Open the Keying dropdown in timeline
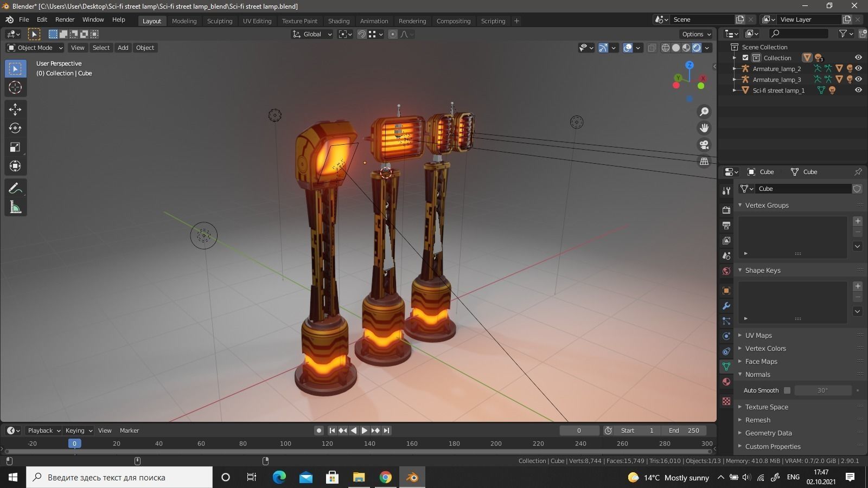The image size is (868, 488). 79,431
